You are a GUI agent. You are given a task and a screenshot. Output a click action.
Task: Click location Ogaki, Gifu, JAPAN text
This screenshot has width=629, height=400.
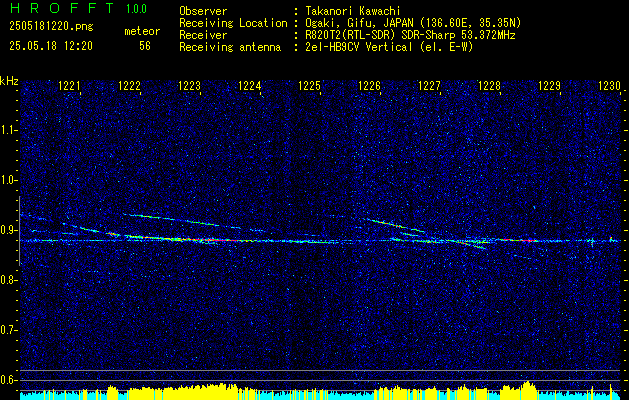(413, 23)
